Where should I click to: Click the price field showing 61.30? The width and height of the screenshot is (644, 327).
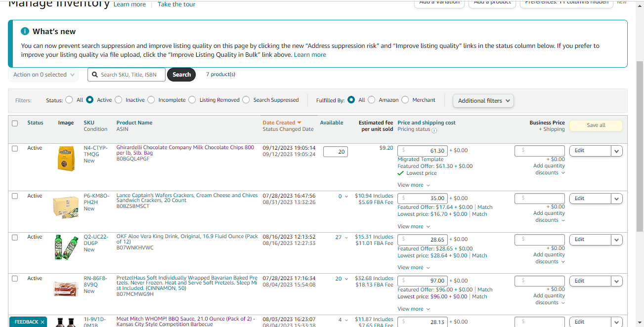click(423, 151)
